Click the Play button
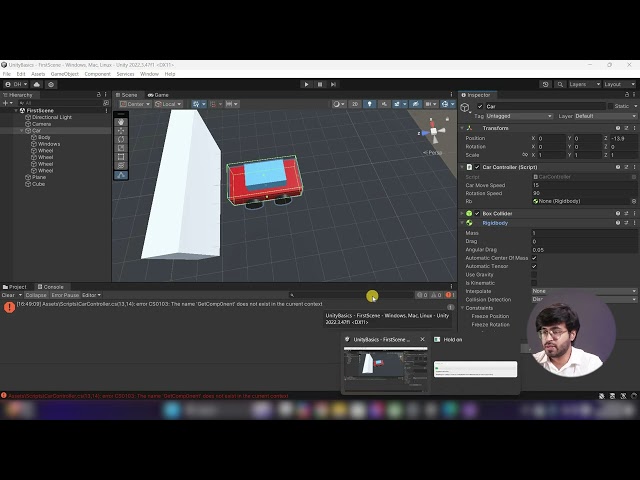 (306, 84)
